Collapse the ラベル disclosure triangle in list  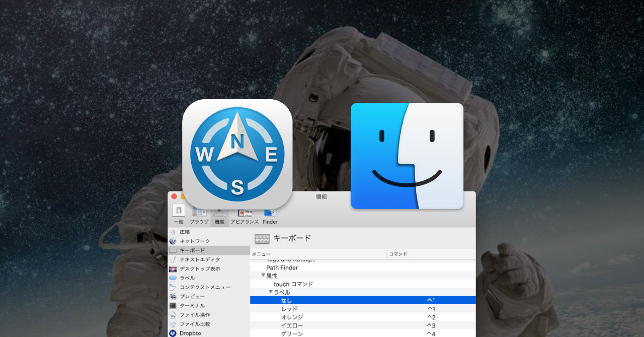pyautogui.click(x=270, y=292)
